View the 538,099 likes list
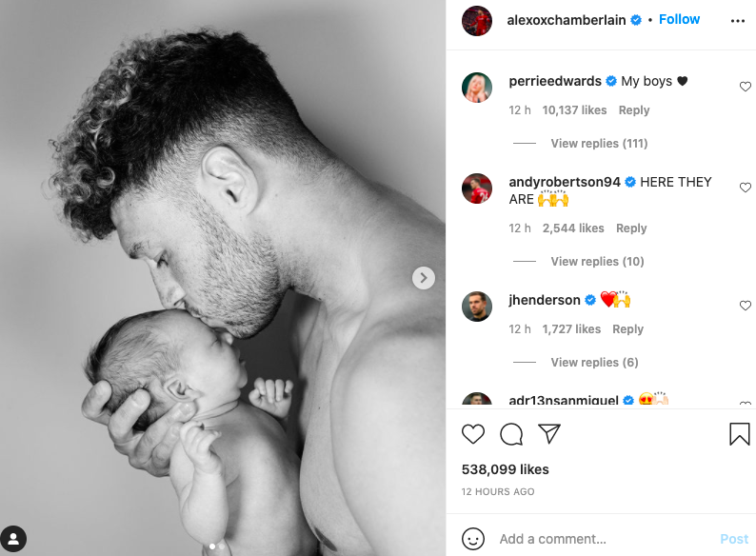 click(x=506, y=469)
